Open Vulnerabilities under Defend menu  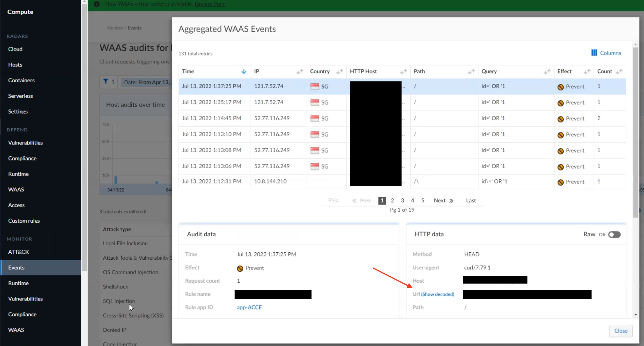[x=25, y=143]
